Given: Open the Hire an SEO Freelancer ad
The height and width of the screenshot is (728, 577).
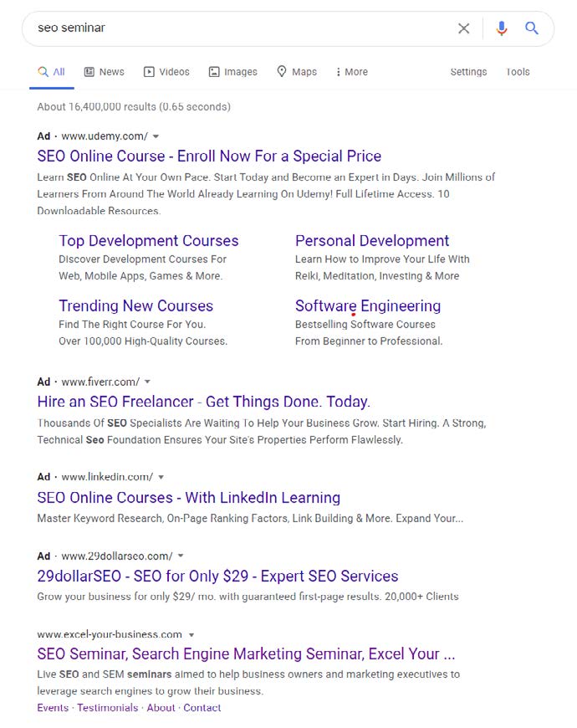Looking at the screenshot, I should click(203, 402).
